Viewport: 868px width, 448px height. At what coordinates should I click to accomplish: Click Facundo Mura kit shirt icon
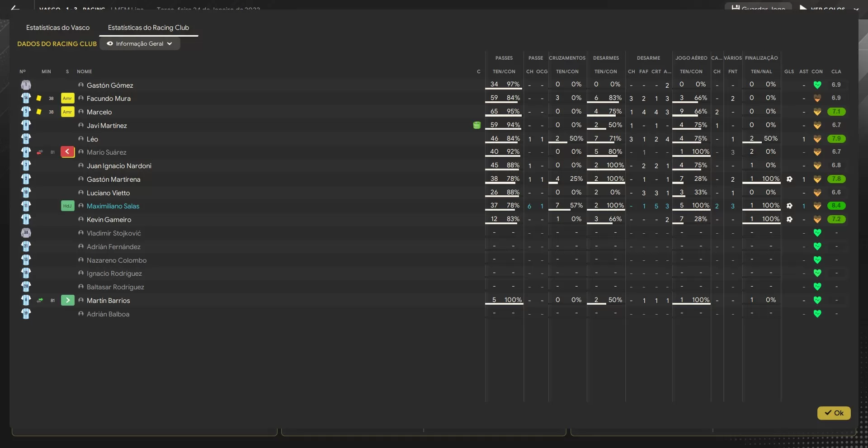pyautogui.click(x=26, y=98)
